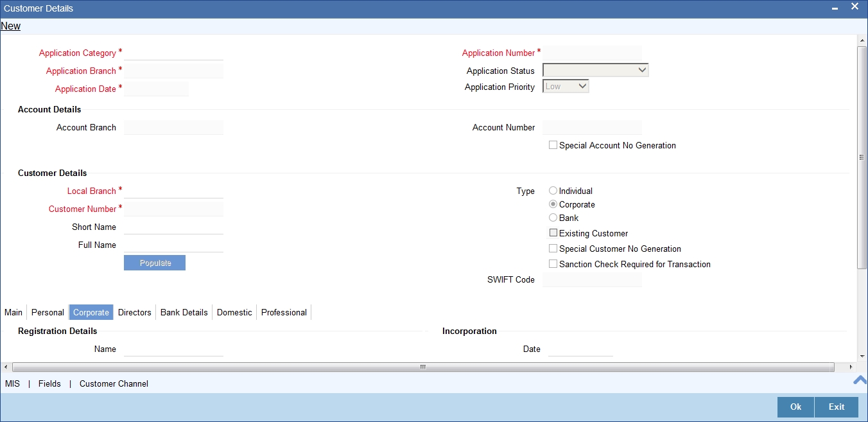This screenshot has height=422, width=868.
Task: Click the vertical scrollbar thumb
Action: (x=862, y=157)
